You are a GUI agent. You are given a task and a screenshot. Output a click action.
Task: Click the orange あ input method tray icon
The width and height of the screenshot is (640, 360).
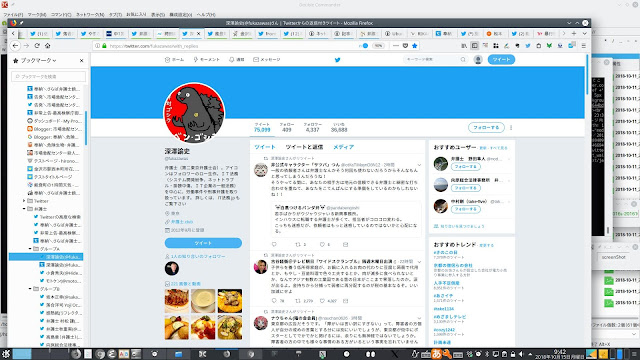(x=436, y=354)
